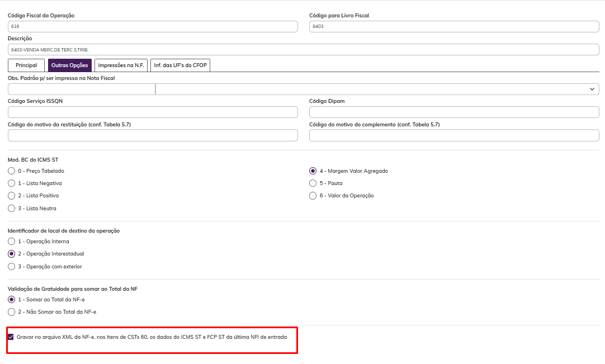Screen dimensions: 605x364
Task: Uncheck Gravar no arquivo XML checkbox
Action: (x=11, y=337)
